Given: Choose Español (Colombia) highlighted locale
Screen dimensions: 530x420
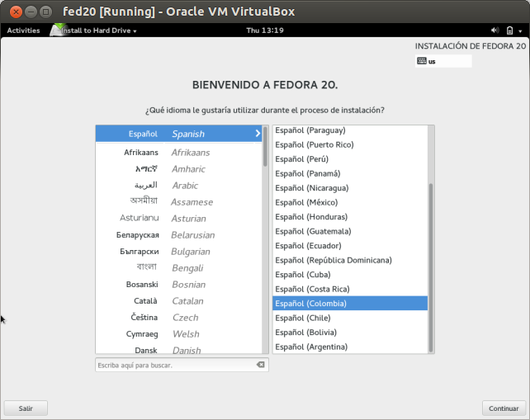Looking at the screenshot, I should click(x=350, y=304).
